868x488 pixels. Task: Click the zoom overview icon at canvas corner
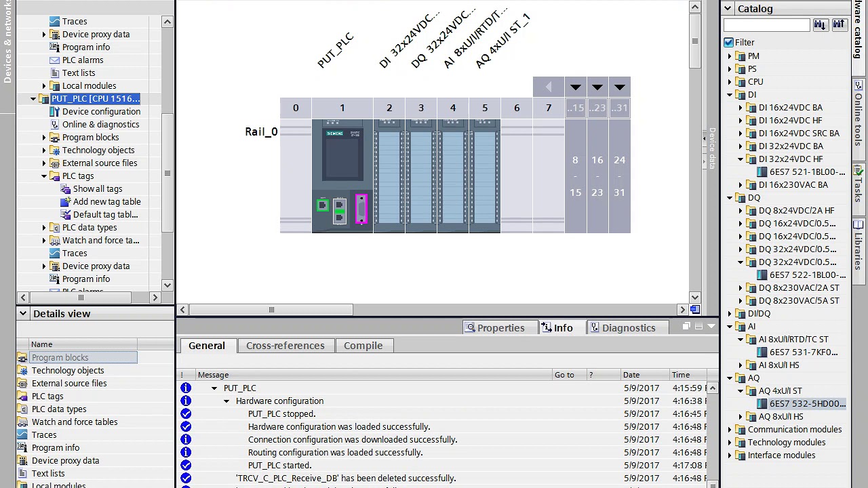click(695, 310)
